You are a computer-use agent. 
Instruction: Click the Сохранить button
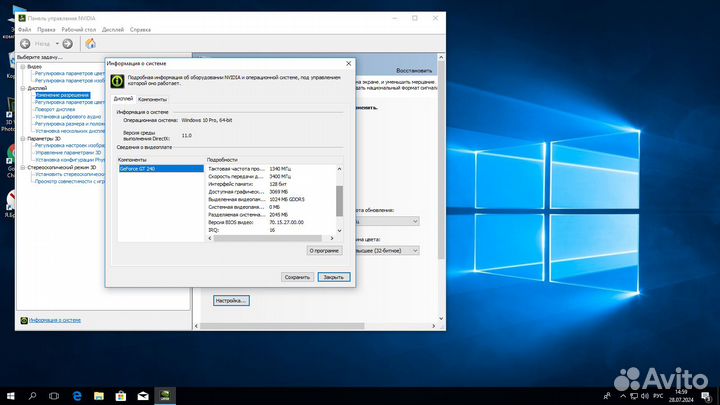[297, 277]
